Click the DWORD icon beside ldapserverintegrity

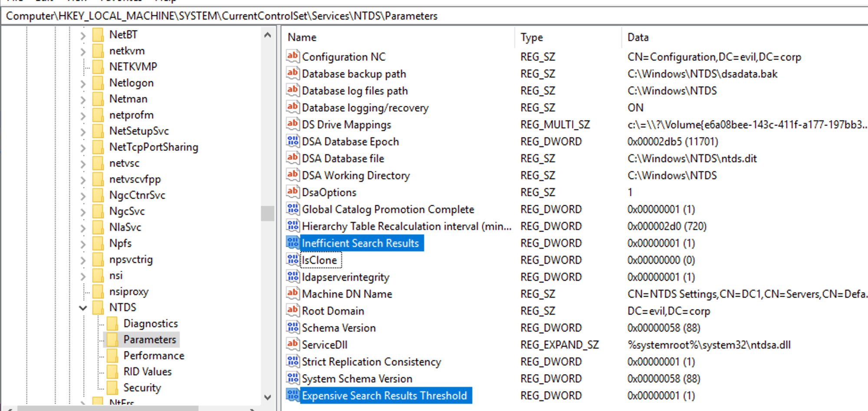[292, 276]
